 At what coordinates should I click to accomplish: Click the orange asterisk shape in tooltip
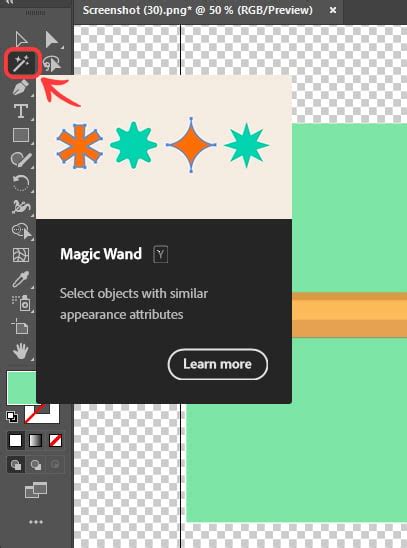click(80, 146)
